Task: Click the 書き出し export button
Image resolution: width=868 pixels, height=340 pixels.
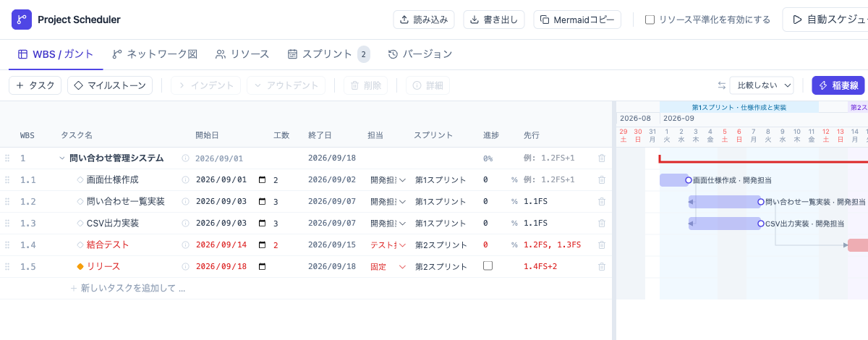Action: point(494,20)
